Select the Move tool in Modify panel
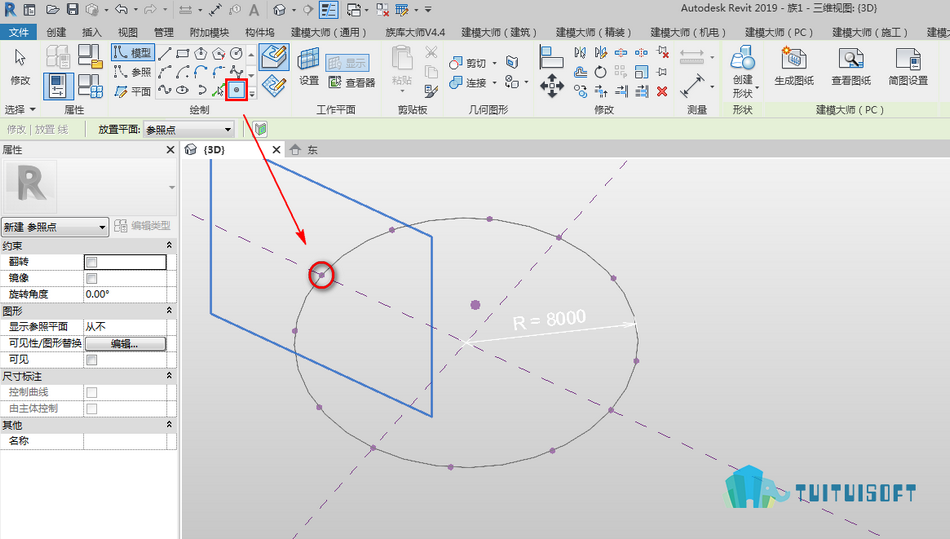The width and height of the screenshot is (950, 539). pos(551,85)
